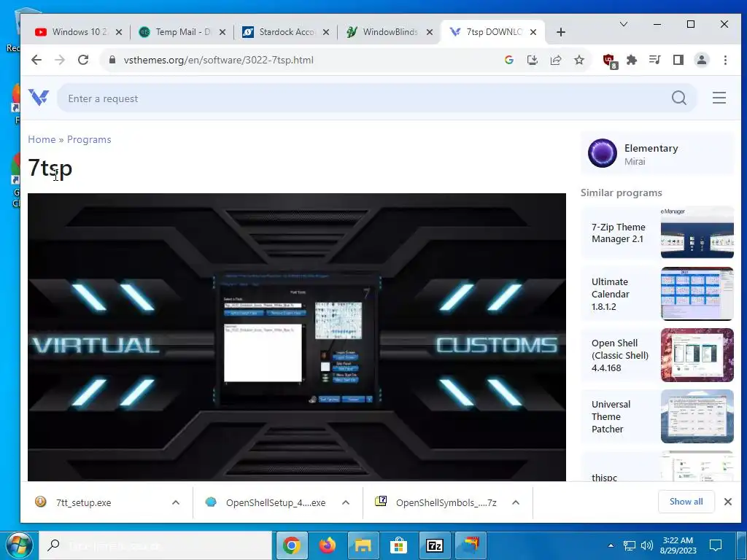Open 7-Zip from the taskbar
The width and height of the screenshot is (747, 560).
(435, 545)
